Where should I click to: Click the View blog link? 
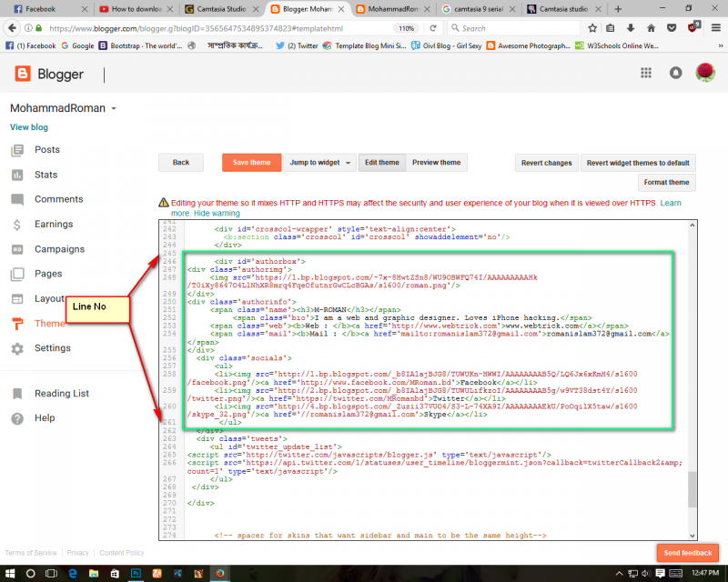29,127
